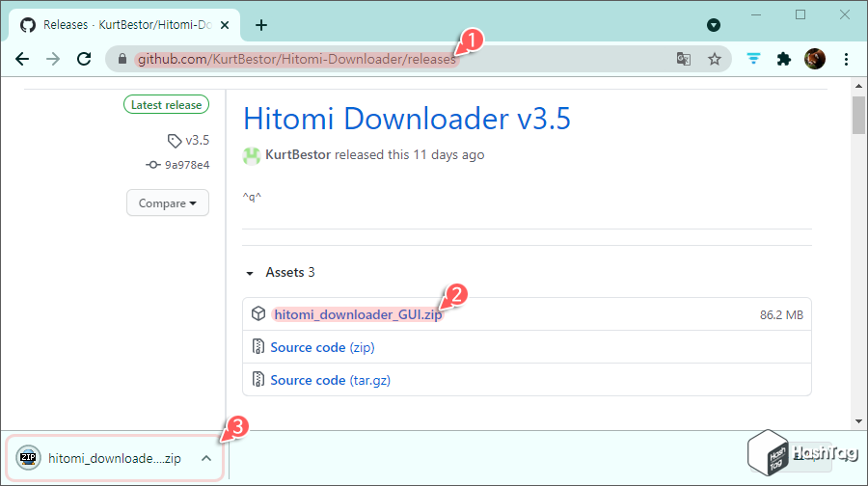Screen dimensions: 868x486
Task: Download Source code (tar.gz)
Action: (x=330, y=380)
